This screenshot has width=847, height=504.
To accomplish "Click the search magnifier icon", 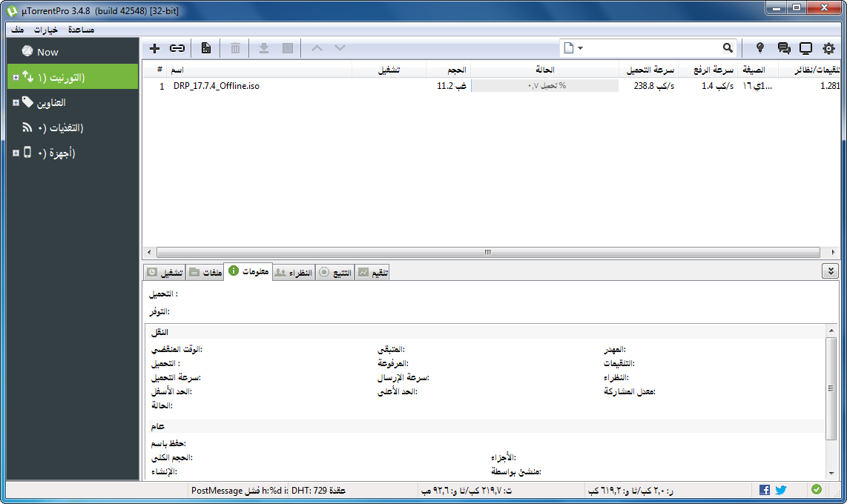I will point(728,48).
